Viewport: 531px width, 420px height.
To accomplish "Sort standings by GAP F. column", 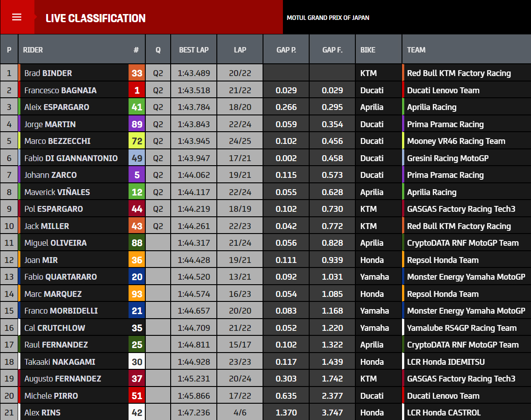I will pyautogui.click(x=332, y=49).
